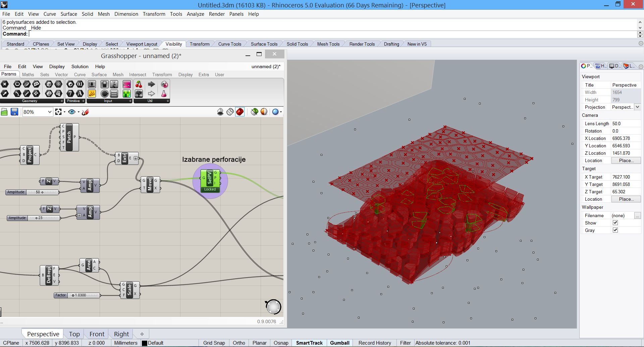Image resolution: width=644 pixels, height=347 pixels.
Task: Enable red shaded preview mode
Action: tap(240, 112)
